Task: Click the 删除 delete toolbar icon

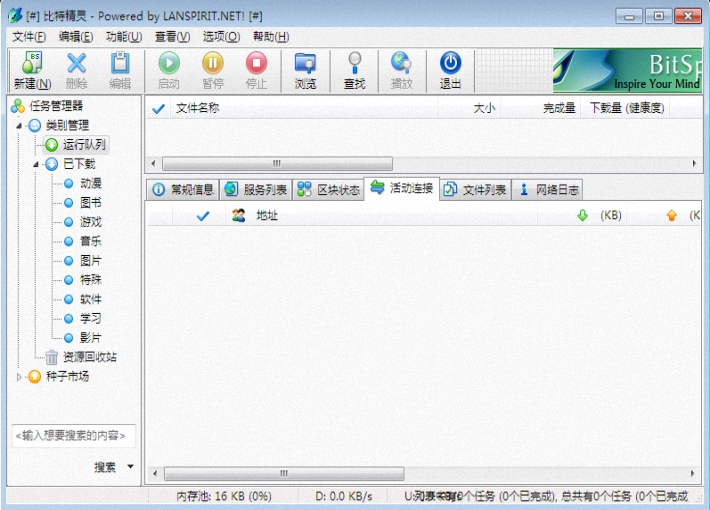Action: pos(76,71)
